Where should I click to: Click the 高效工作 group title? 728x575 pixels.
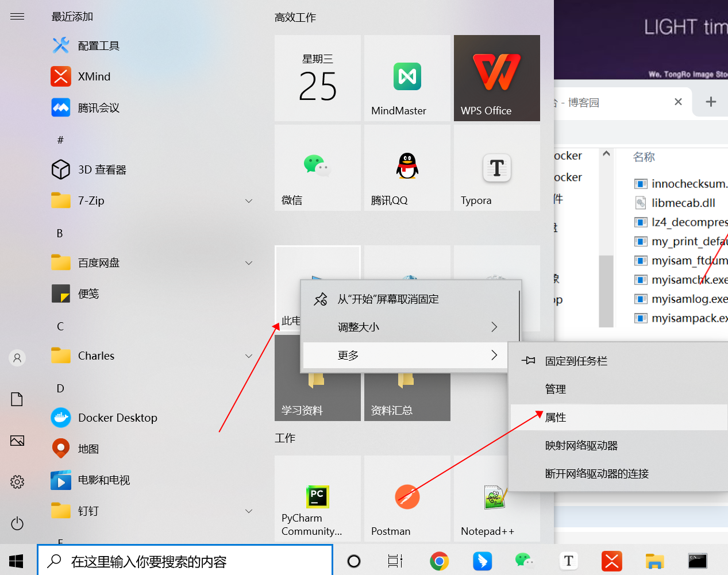(x=295, y=17)
